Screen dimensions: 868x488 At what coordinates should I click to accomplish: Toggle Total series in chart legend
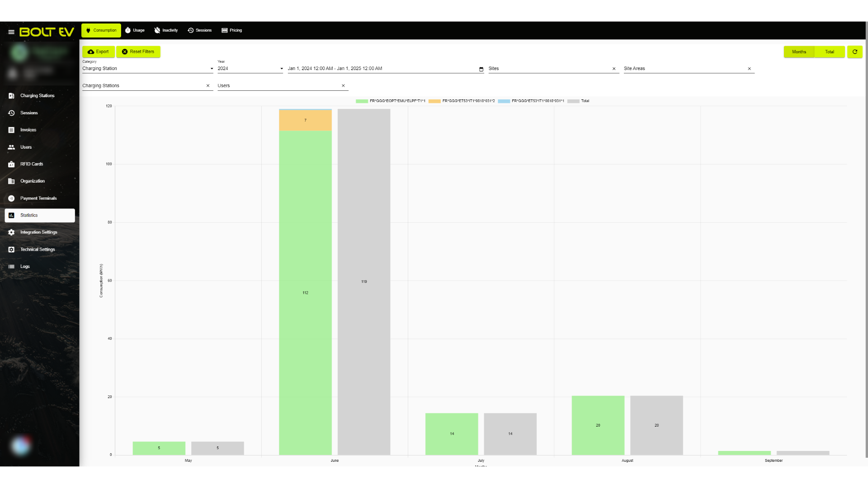pyautogui.click(x=578, y=101)
